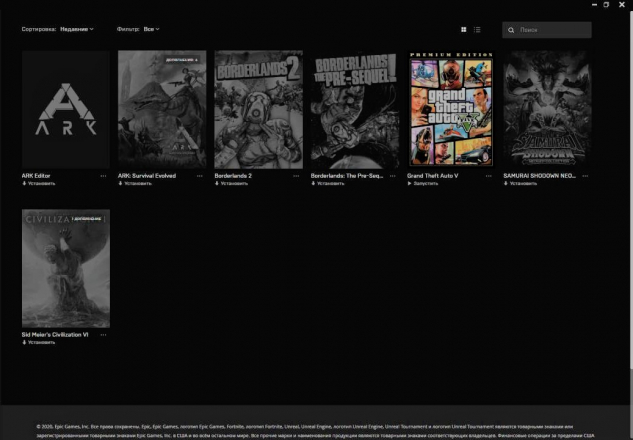This screenshot has height=440, width=633.
Task: Restore down the launcher window
Action: point(606,4)
